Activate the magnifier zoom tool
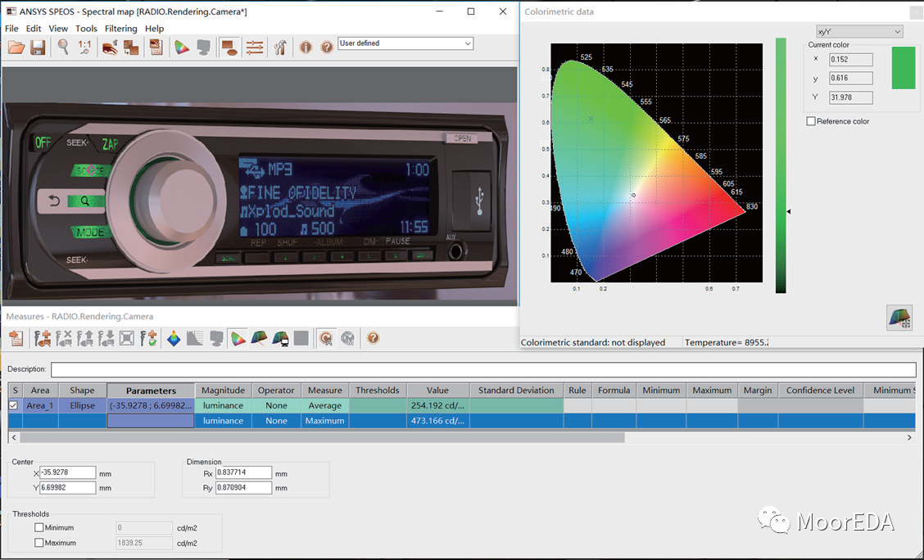Screen dimensions: 924x560 pyautogui.click(x=62, y=47)
